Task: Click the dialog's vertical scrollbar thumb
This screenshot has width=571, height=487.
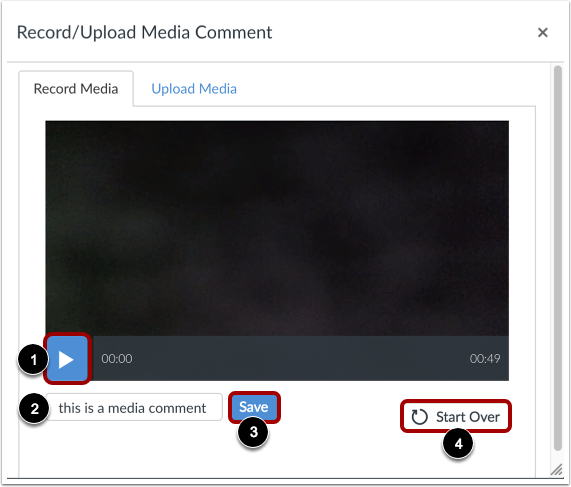Action: point(557,258)
